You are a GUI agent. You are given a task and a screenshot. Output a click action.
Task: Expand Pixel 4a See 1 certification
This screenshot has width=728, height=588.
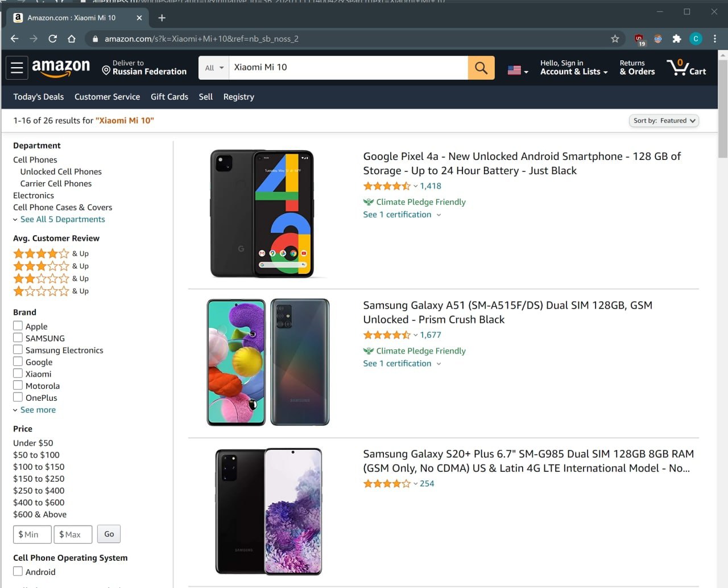pos(402,215)
